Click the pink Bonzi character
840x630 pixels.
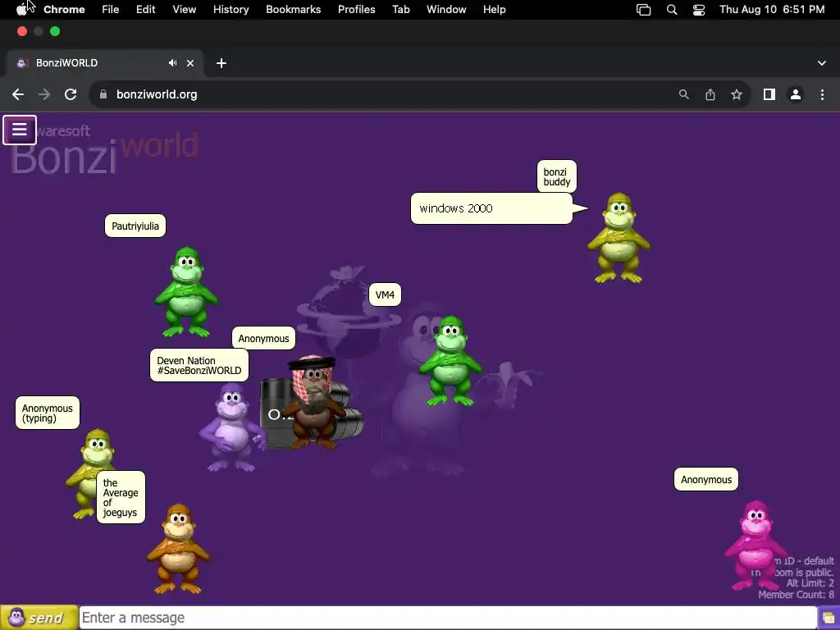pyautogui.click(x=756, y=546)
